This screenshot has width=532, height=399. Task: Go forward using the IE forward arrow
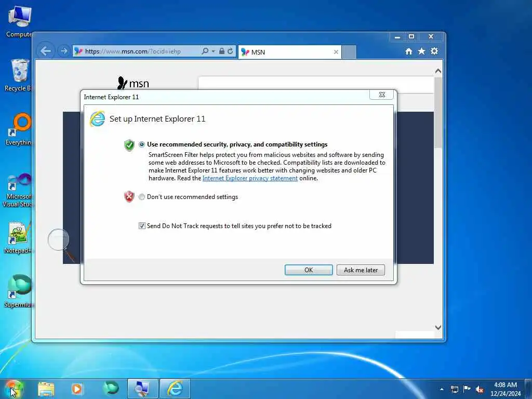(x=63, y=51)
